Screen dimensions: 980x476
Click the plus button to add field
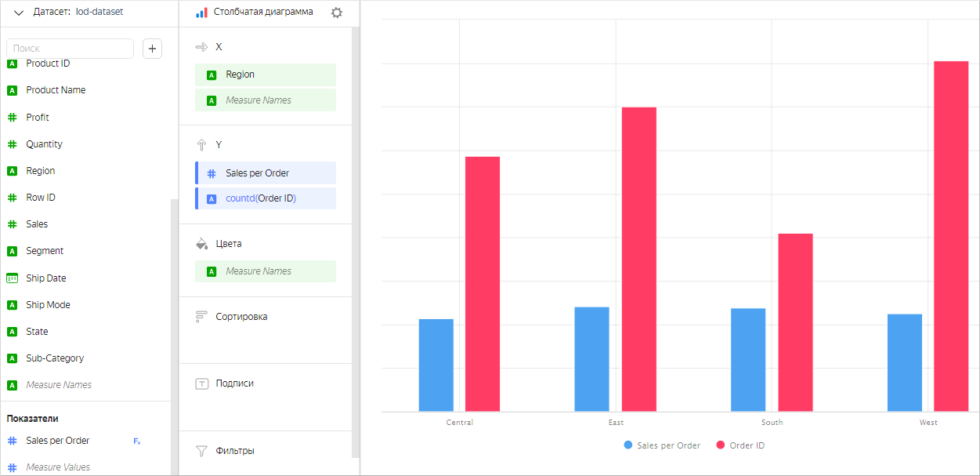(153, 49)
